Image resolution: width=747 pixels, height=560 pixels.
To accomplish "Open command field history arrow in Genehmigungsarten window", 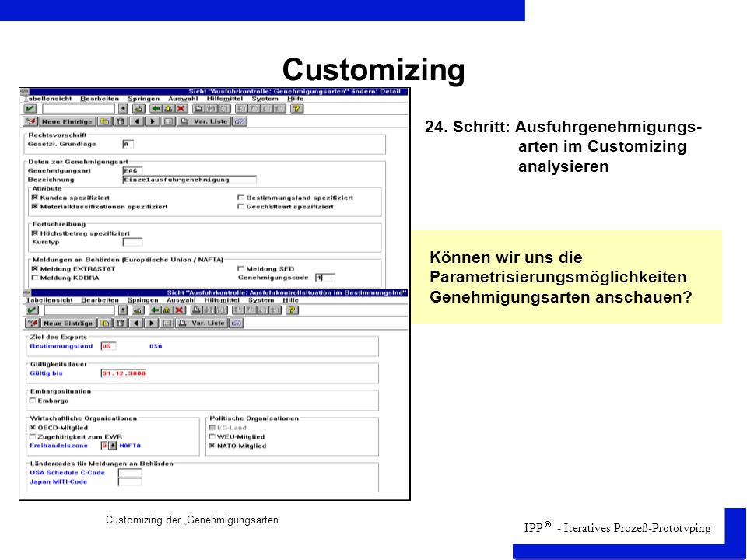I will tap(124, 109).
